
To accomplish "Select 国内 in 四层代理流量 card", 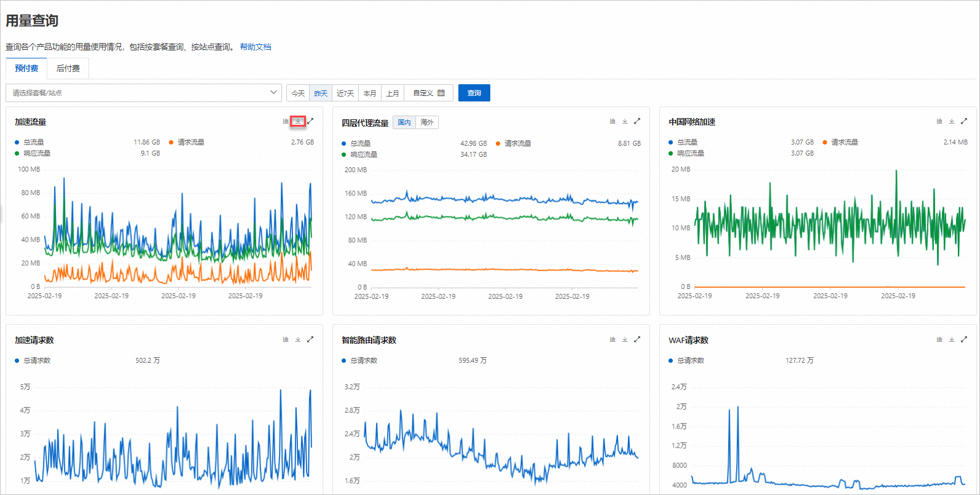I will (x=404, y=122).
